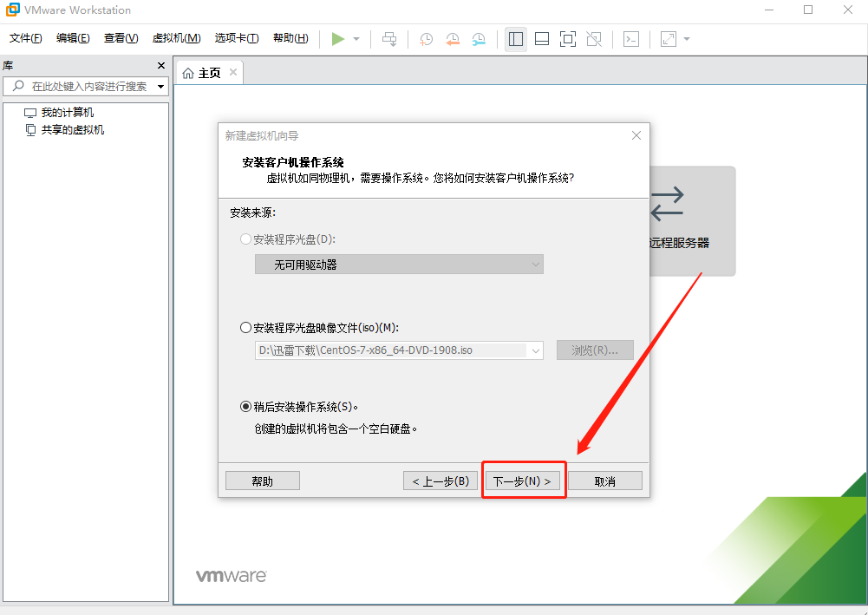
Task: Click the 帮助 button in wizard
Action: click(263, 481)
